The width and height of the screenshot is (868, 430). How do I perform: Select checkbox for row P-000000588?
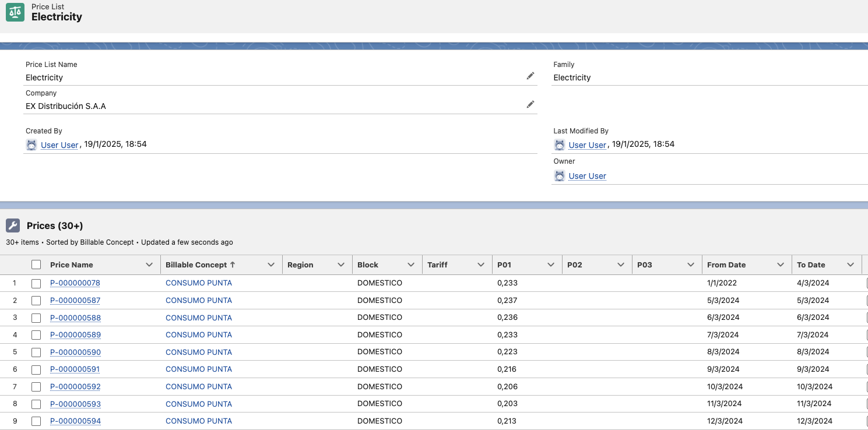click(x=36, y=318)
